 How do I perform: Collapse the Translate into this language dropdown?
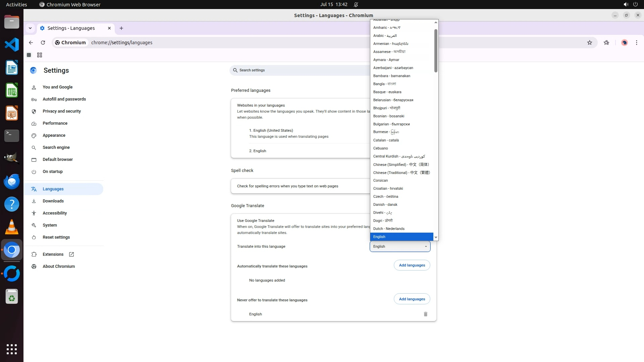pos(400,246)
